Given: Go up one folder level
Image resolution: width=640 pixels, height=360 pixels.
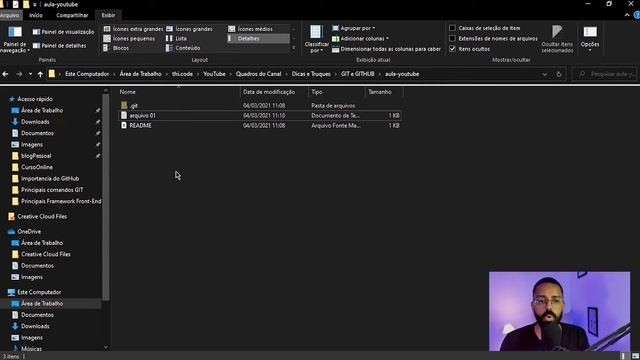Looking at the screenshot, I should tap(40, 74).
